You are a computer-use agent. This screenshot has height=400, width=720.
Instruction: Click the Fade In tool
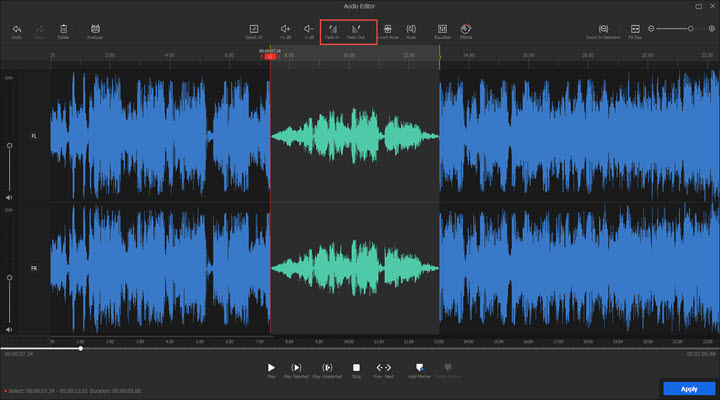click(331, 30)
